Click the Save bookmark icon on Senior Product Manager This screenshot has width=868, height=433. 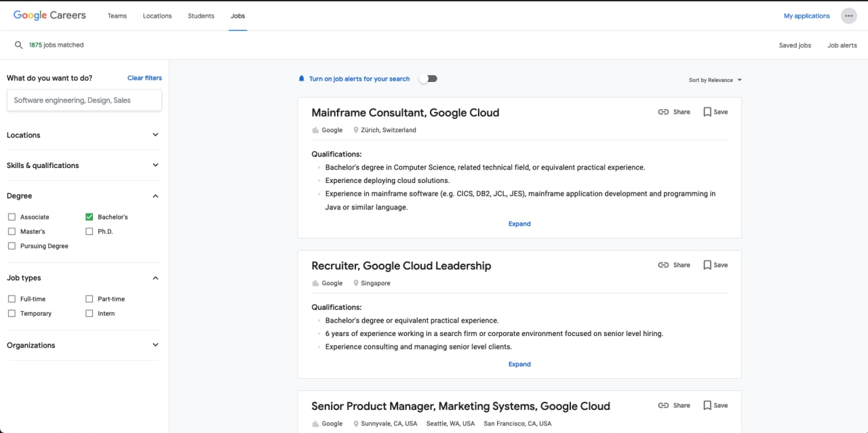pos(707,405)
